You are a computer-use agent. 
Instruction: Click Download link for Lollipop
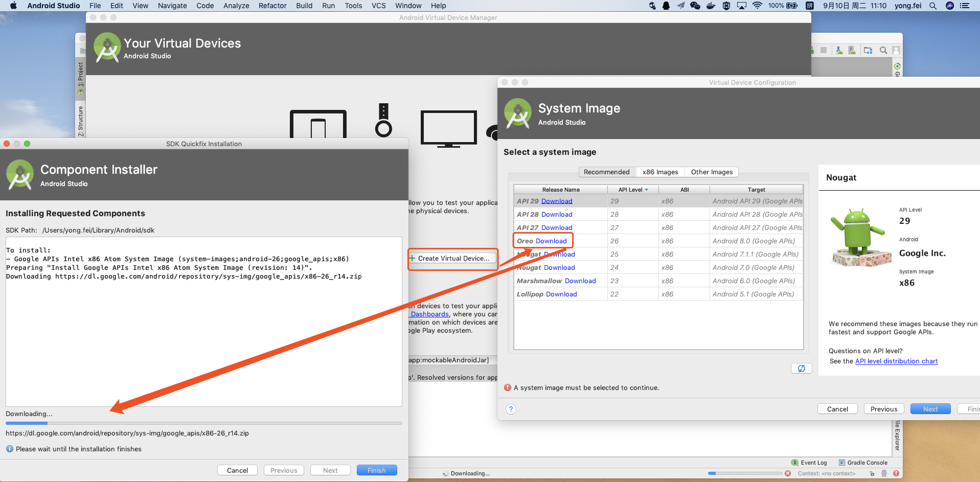pyautogui.click(x=561, y=294)
